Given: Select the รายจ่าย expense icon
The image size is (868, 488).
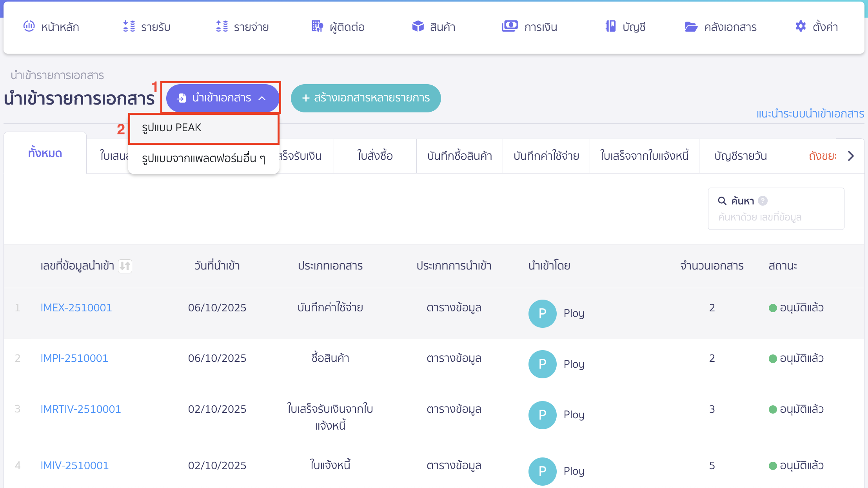Looking at the screenshot, I should 222,27.
